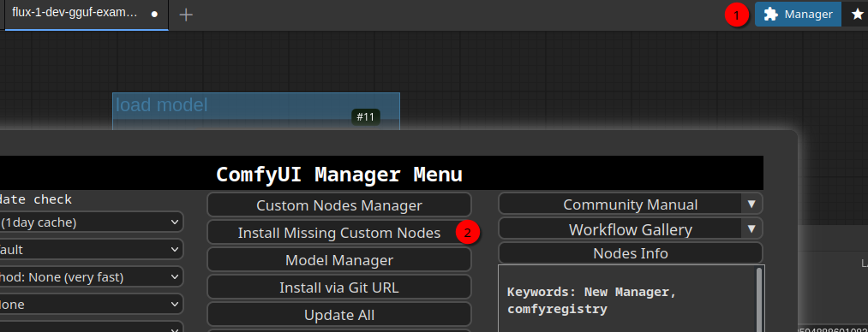
Task: Open the dropdown ending in 'fault'
Action: click(91, 250)
